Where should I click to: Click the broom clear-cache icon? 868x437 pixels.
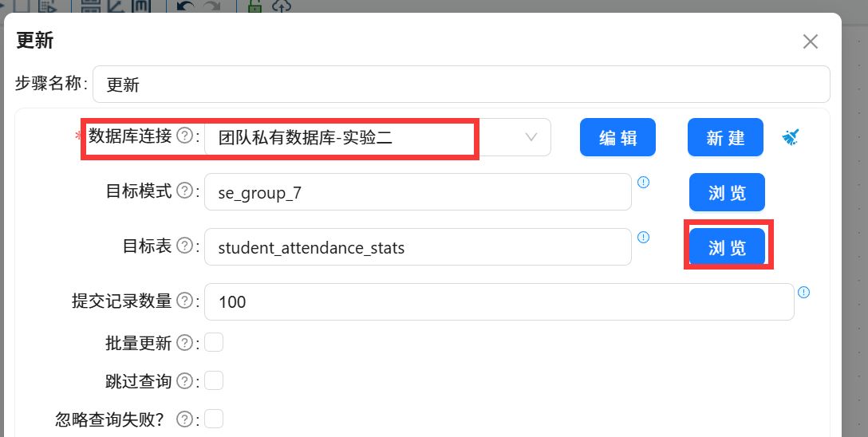pyautogui.click(x=791, y=136)
